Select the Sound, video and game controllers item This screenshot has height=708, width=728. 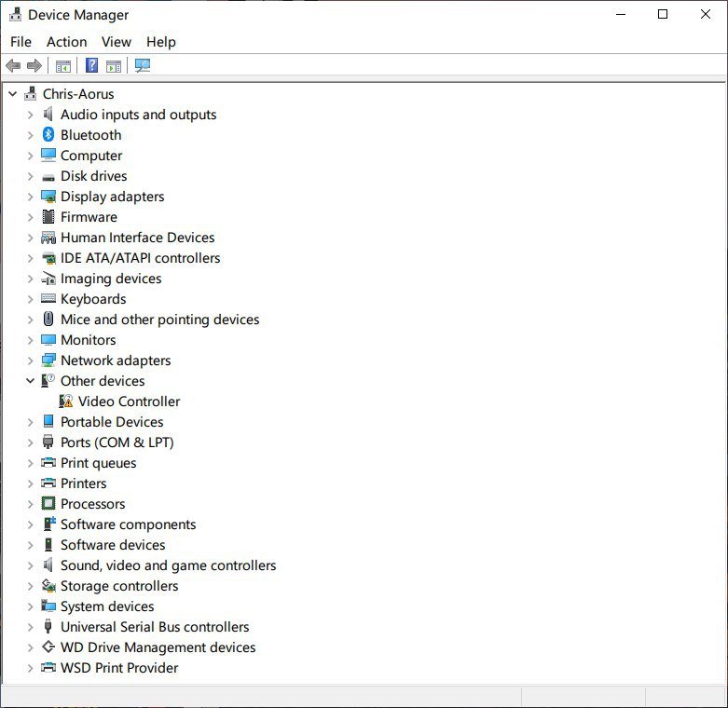(168, 565)
